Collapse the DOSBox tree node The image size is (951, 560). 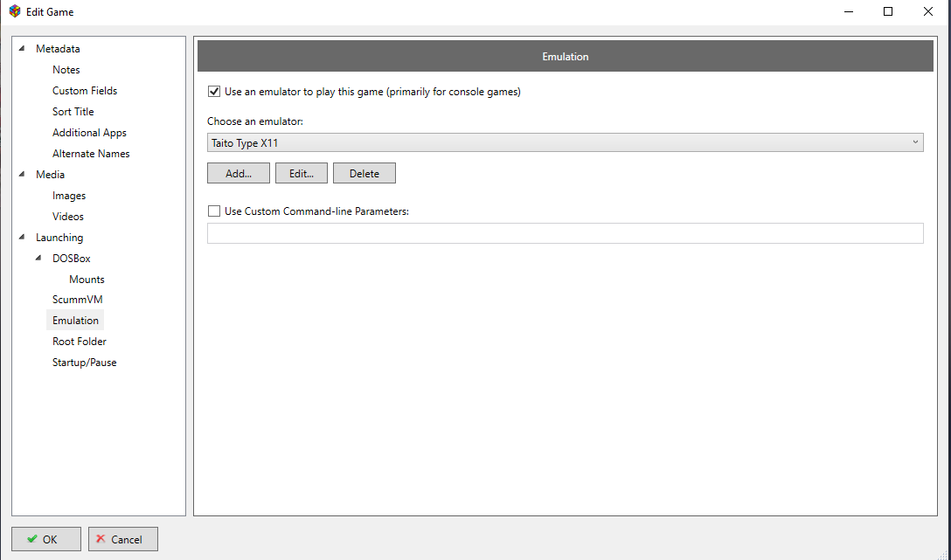[x=38, y=258]
